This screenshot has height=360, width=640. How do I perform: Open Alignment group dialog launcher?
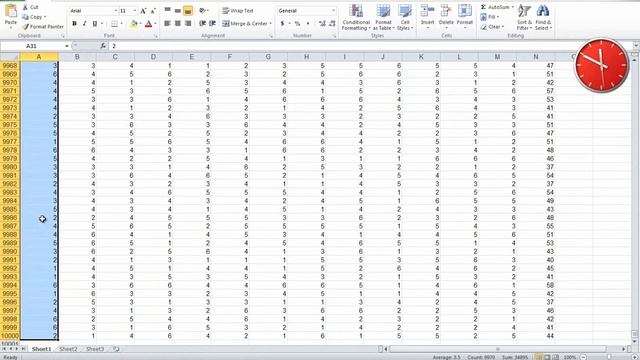click(271, 36)
